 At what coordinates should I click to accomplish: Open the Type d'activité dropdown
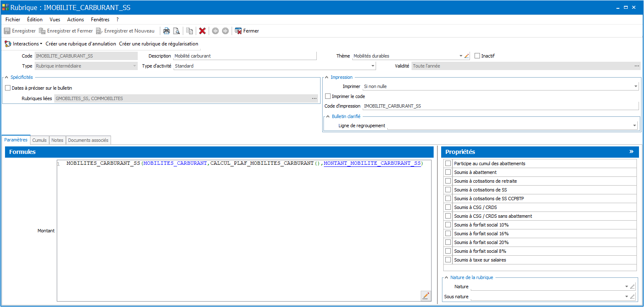pyautogui.click(x=373, y=66)
